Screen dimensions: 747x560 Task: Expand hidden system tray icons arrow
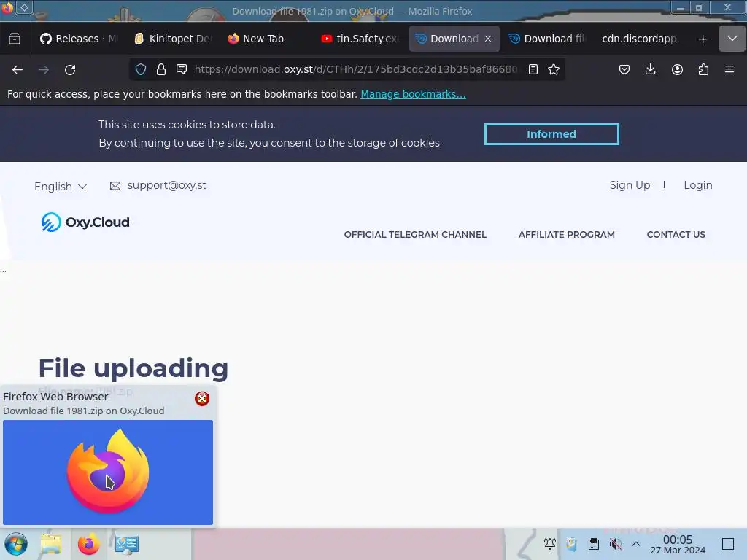point(636,544)
